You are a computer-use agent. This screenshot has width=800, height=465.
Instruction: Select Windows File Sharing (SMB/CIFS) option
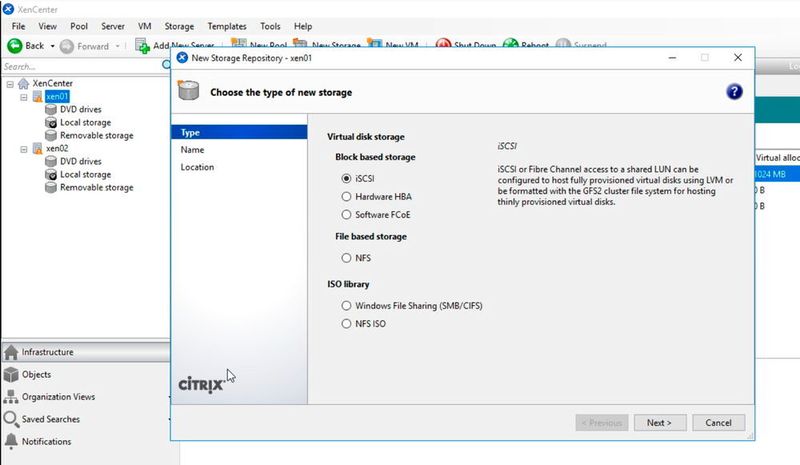point(346,306)
